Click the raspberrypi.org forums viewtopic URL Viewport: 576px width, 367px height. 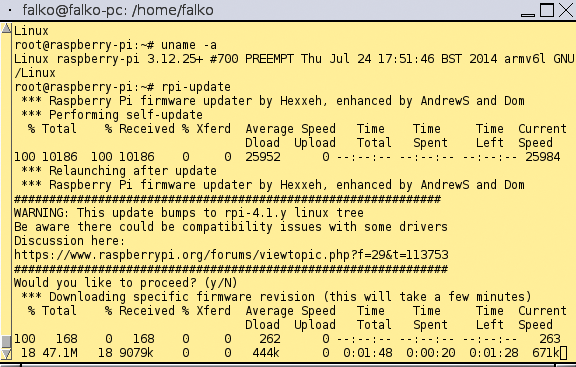pos(231,255)
